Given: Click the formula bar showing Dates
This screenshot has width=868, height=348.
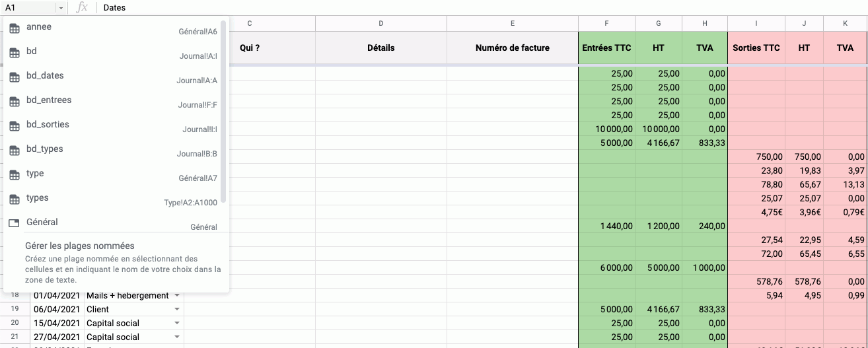Looking at the screenshot, I should click(x=462, y=8).
